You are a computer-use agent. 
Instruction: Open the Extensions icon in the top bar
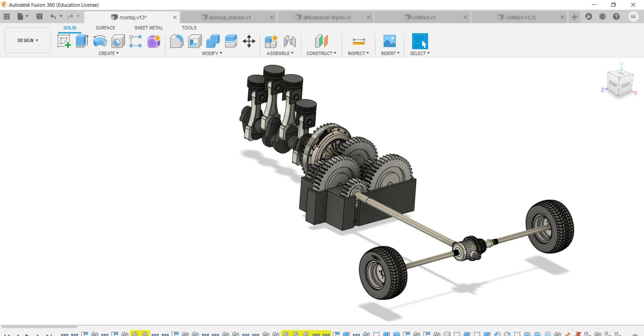pos(589,16)
